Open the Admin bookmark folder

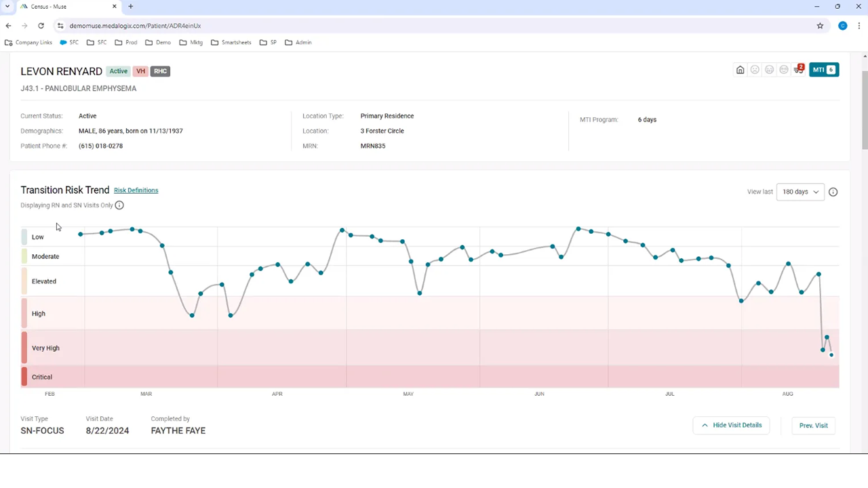(x=298, y=42)
